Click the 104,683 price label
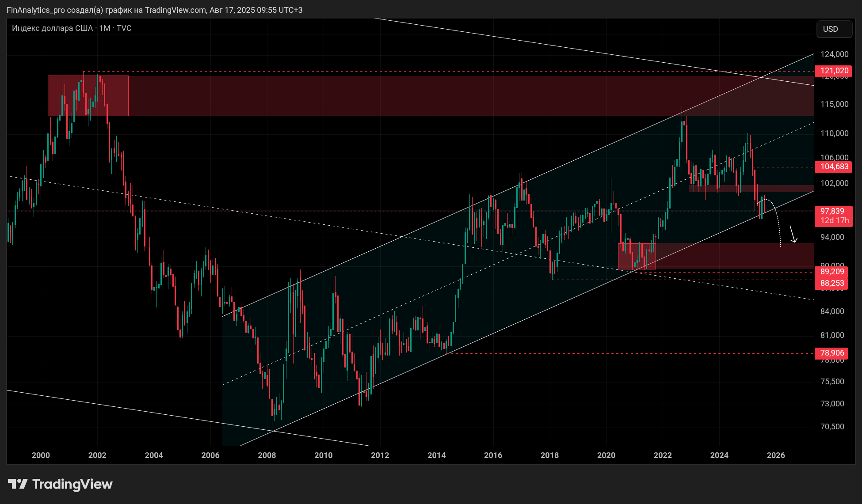This screenshot has width=862, height=504. pyautogui.click(x=834, y=167)
